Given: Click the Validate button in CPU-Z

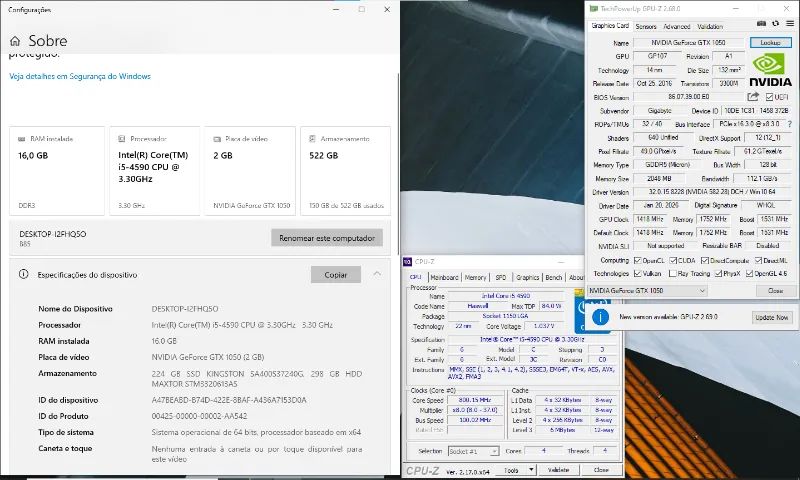Looking at the screenshot, I should pos(558,469).
